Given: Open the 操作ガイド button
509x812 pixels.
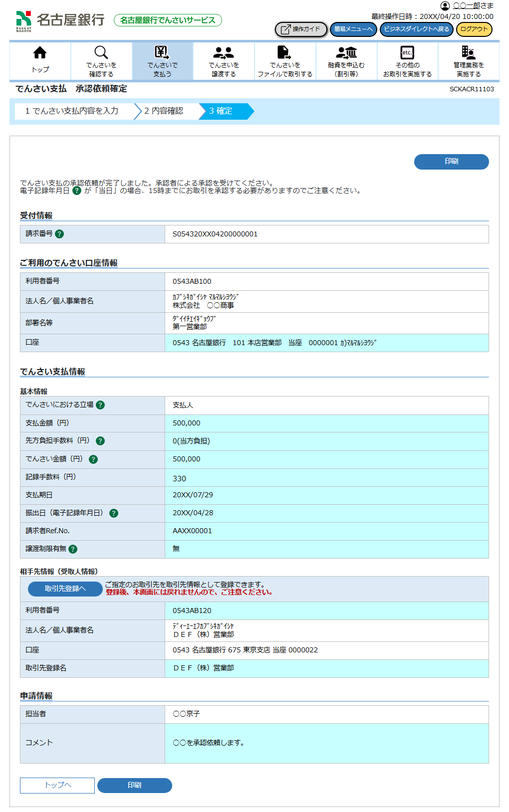Looking at the screenshot, I should click(x=301, y=29).
